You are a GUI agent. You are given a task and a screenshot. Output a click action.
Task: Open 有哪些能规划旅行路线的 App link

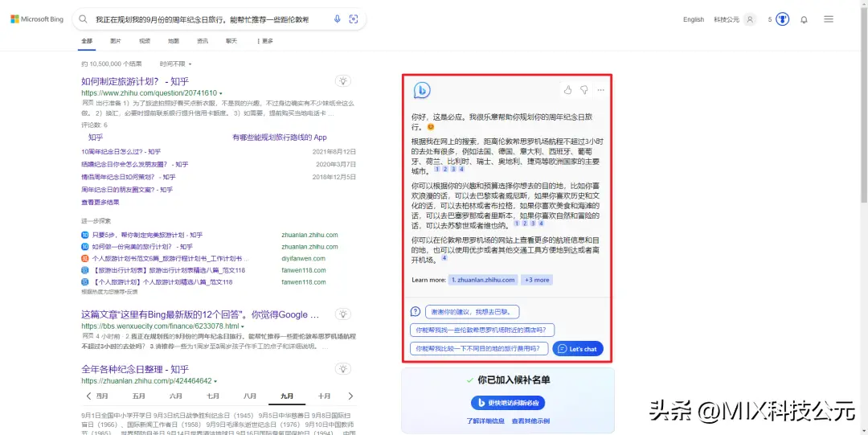tap(280, 137)
